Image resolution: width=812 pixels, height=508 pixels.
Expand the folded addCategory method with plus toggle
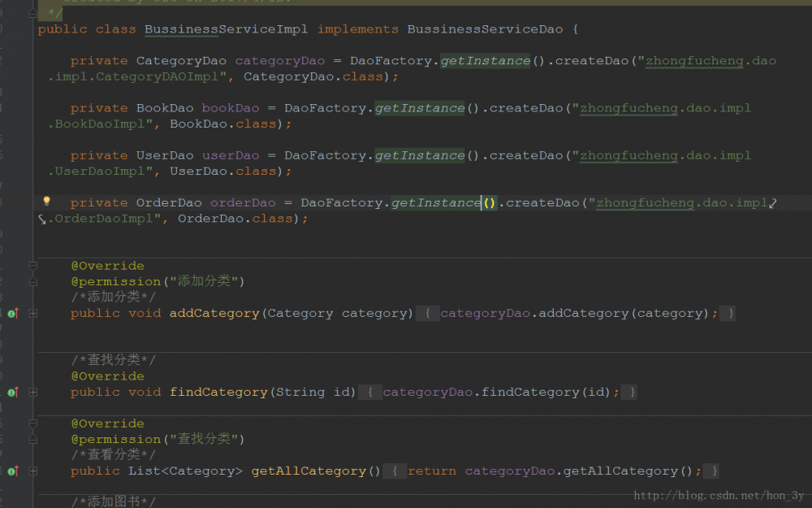(33, 313)
